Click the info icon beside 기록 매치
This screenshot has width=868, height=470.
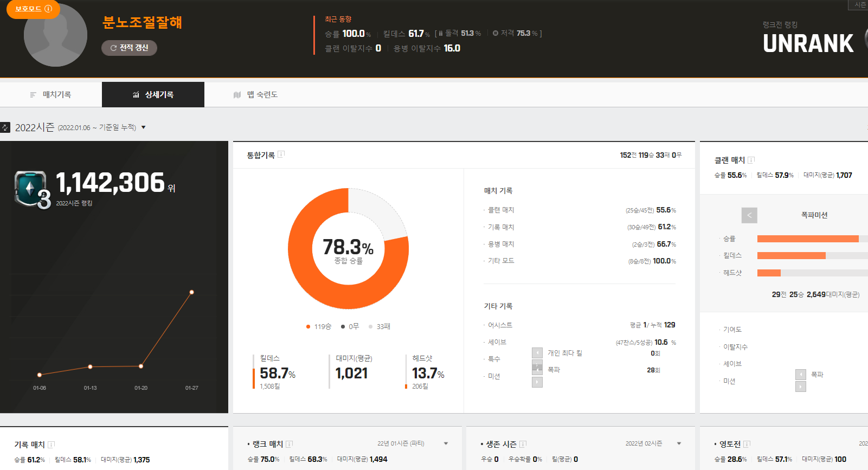click(x=51, y=445)
